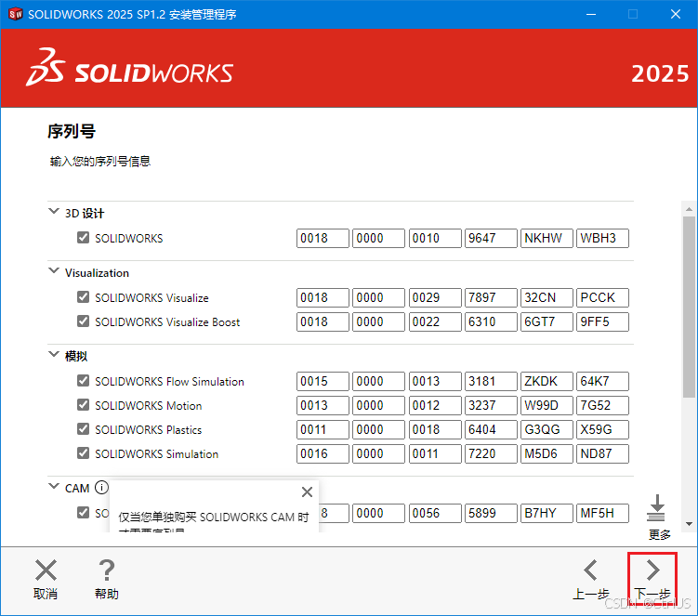This screenshot has height=616, width=698.
Task: Collapse the 模拟 section
Action: coord(54,354)
